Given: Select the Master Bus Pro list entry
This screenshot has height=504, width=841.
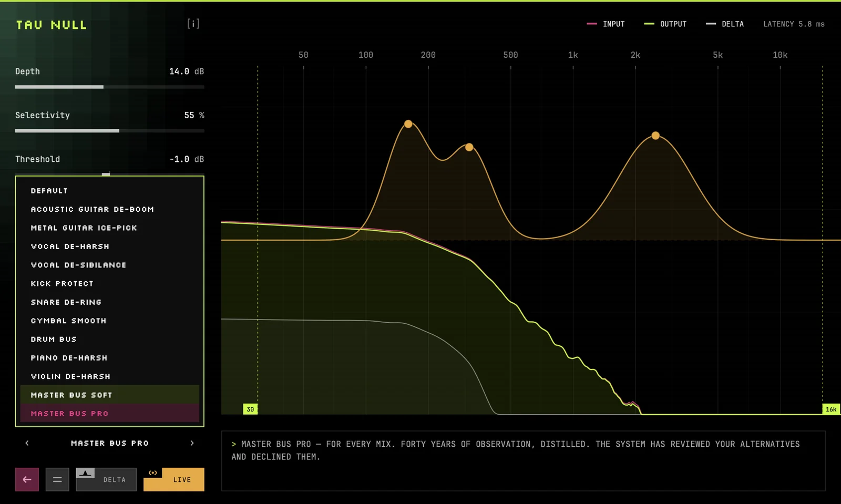Looking at the screenshot, I should [110, 413].
